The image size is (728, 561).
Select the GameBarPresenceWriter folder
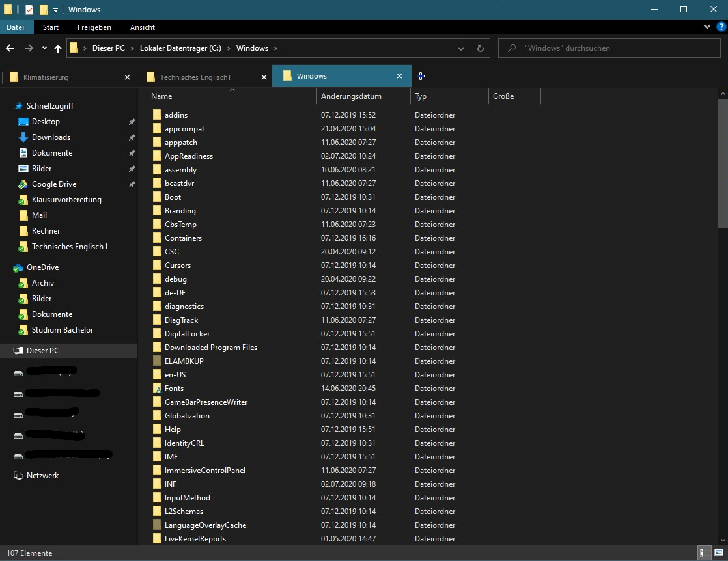point(206,402)
